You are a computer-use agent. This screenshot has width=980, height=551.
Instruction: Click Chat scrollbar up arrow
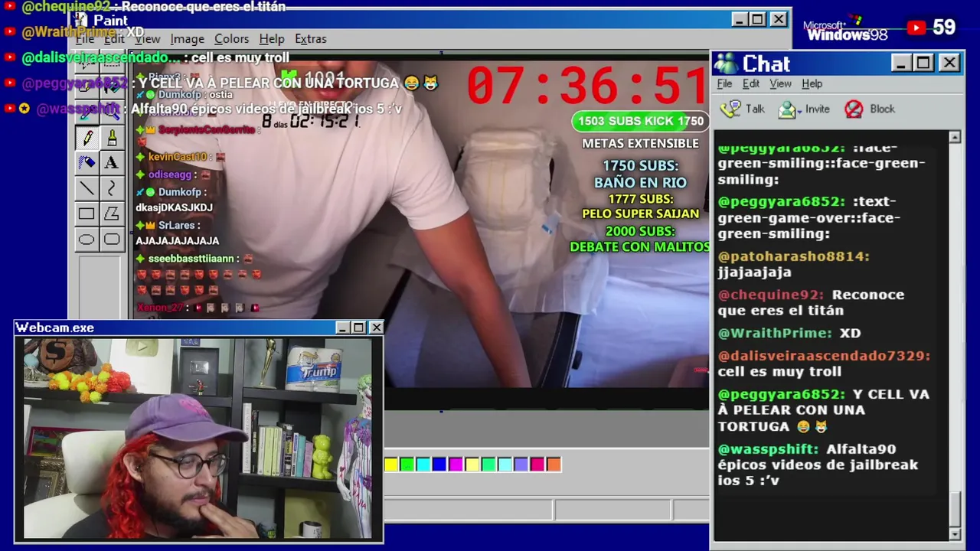click(955, 138)
